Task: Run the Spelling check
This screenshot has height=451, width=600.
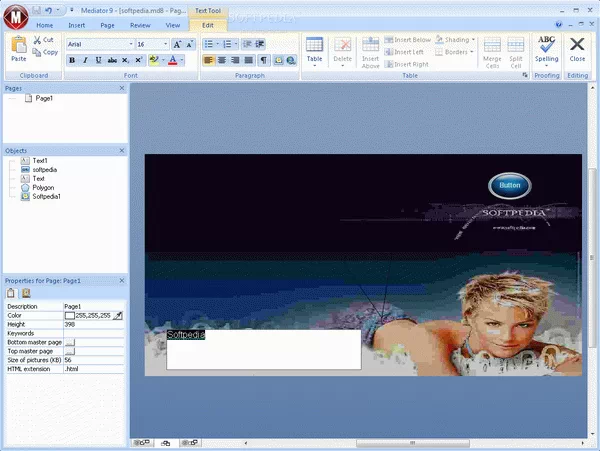Action: tap(547, 49)
